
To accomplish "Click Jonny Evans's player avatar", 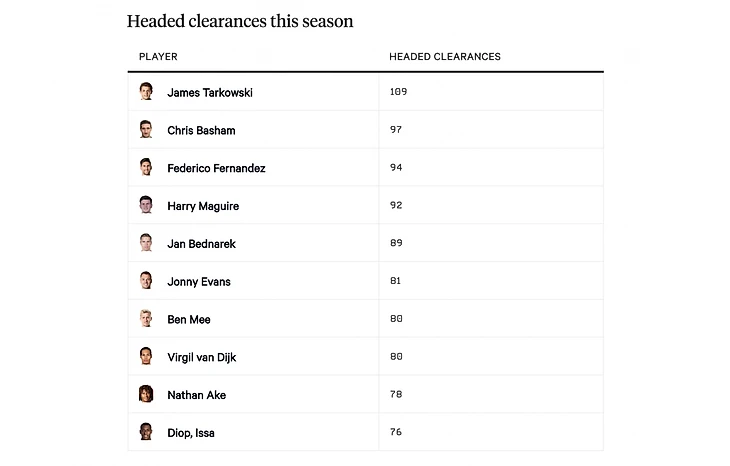I will click(x=146, y=281).
